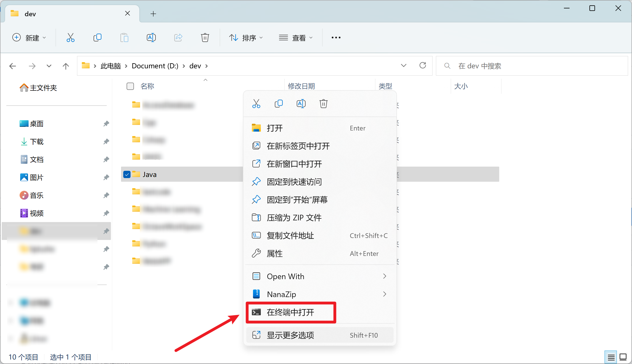Close the dev tab
Screen dimensions: 632x364
coord(127,13)
